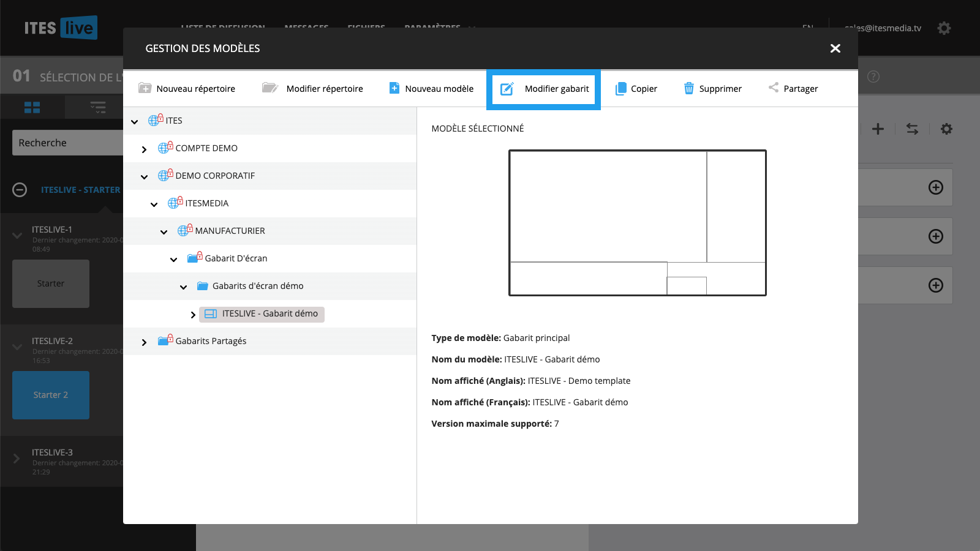The width and height of the screenshot is (980, 551).
Task: Click the plus icon in background toolbar
Action: pyautogui.click(x=878, y=129)
